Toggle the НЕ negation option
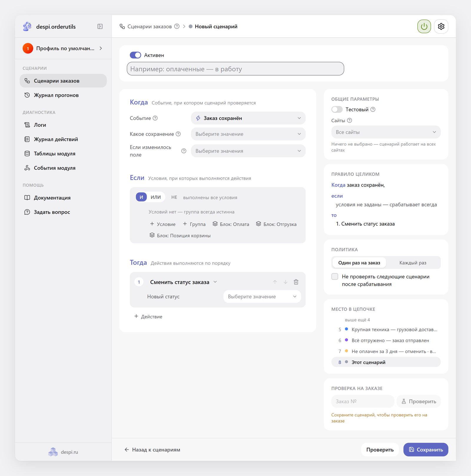Screen dimensions: 471x476 (x=174, y=197)
